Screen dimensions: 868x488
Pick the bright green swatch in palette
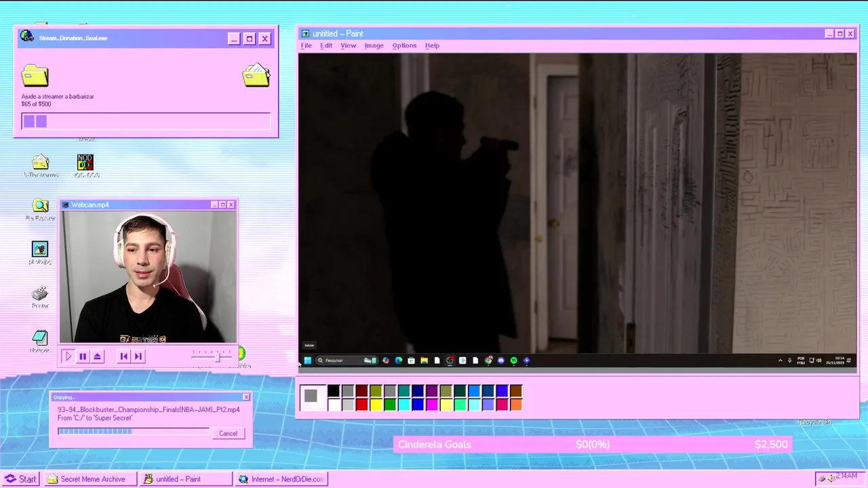click(390, 405)
